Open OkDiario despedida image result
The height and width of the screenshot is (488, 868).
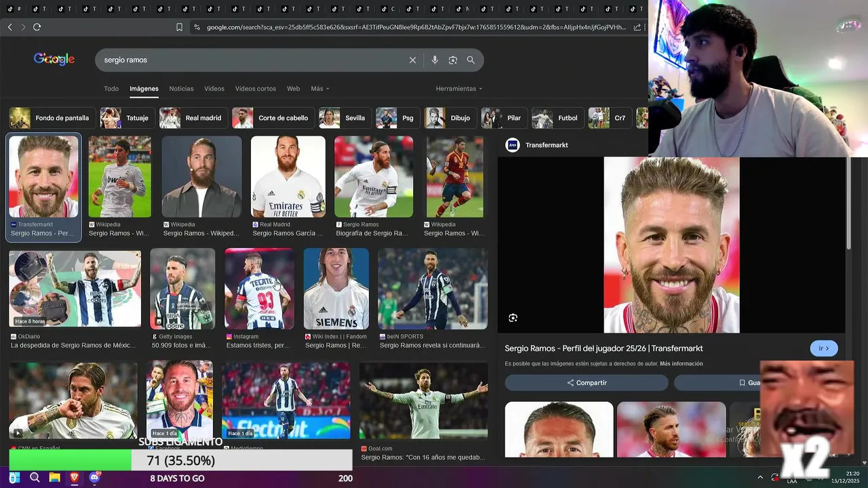[x=75, y=289]
